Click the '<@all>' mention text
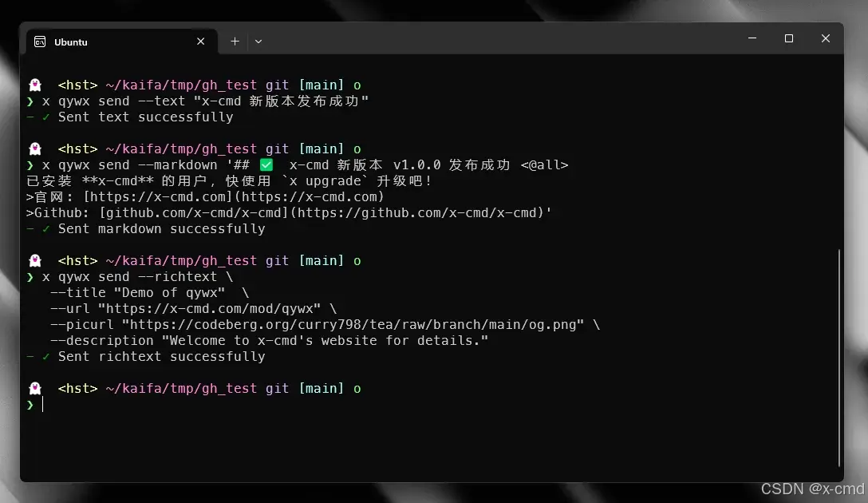The width and height of the screenshot is (868, 503). [x=544, y=164]
